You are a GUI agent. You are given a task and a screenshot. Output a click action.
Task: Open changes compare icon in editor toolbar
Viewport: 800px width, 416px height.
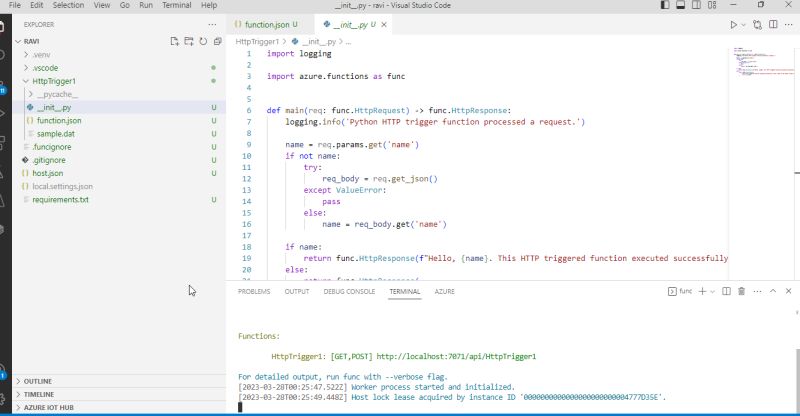[757, 25]
